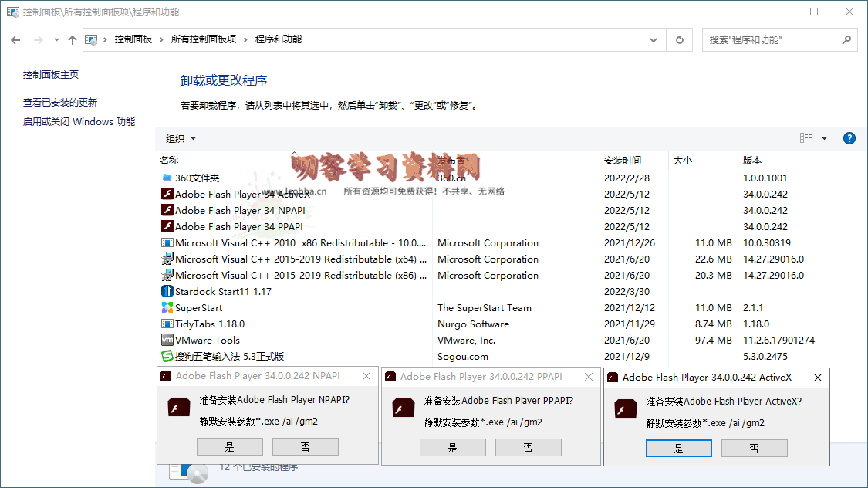Select the Stardock Start11 icon
The image size is (868, 488).
pos(167,291)
